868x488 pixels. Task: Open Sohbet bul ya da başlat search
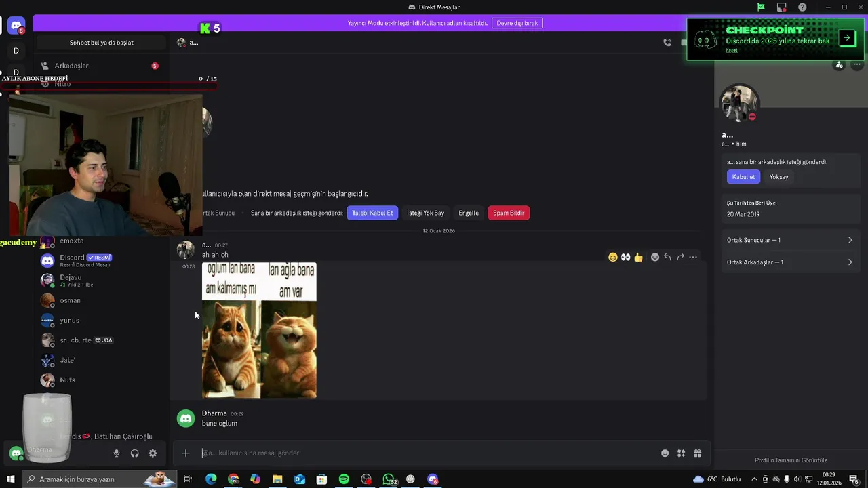click(x=102, y=43)
